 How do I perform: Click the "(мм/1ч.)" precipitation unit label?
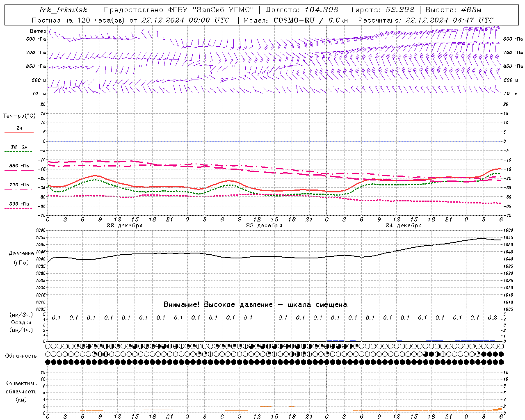click(21, 330)
